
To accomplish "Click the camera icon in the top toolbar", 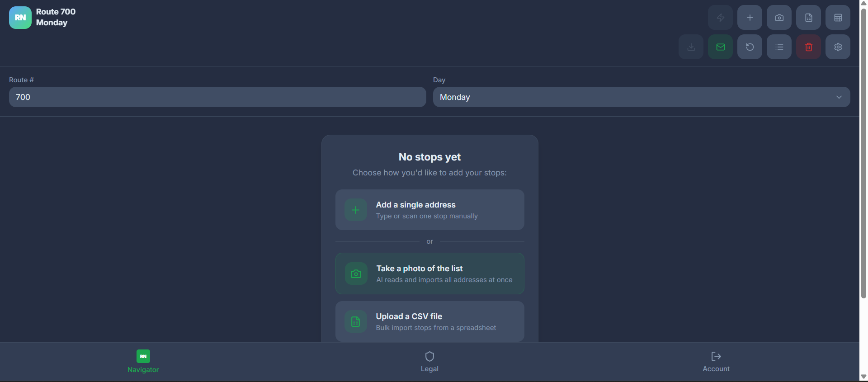I will [x=779, y=18].
